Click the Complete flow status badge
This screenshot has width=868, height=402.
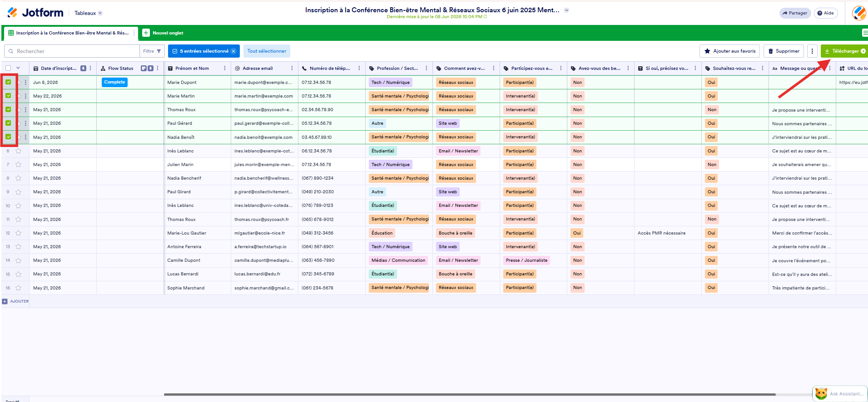(x=114, y=82)
